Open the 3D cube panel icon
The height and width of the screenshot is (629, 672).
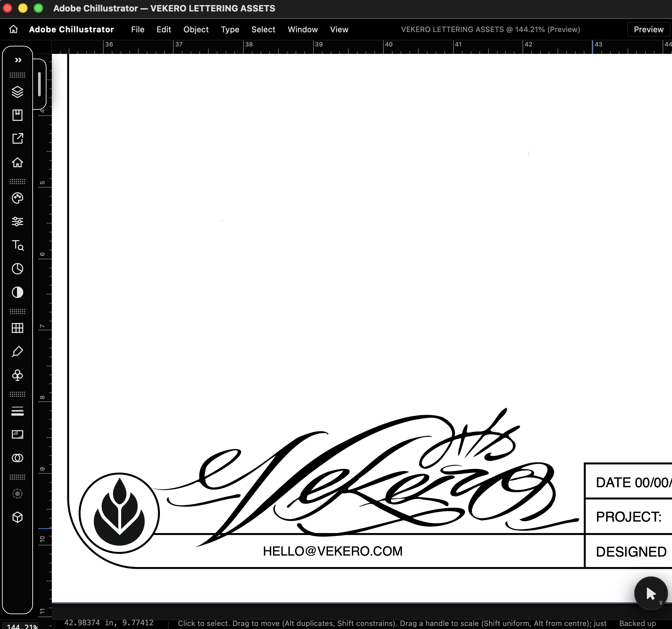pos(18,518)
